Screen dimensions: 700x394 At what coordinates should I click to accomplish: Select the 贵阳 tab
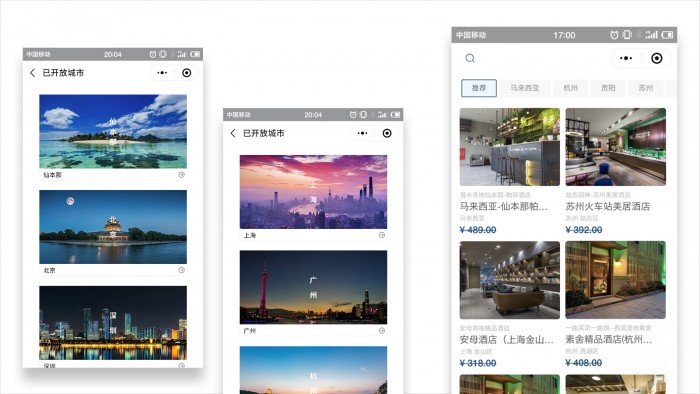(x=608, y=88)
